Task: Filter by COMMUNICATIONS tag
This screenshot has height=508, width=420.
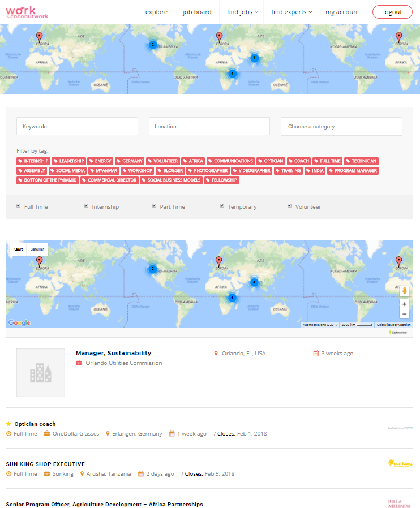Action: coord(231,161)
